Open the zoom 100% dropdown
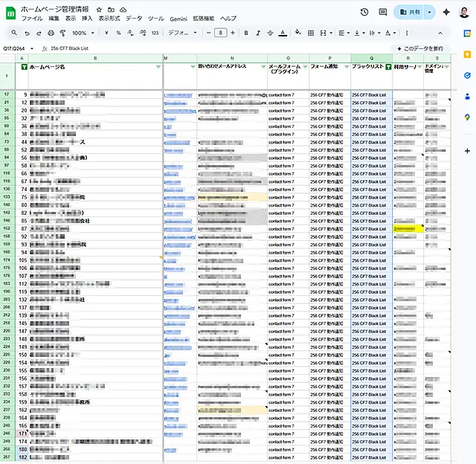This screenshot has width=476, height=464. pyautogui.click(x=82, y=33)
